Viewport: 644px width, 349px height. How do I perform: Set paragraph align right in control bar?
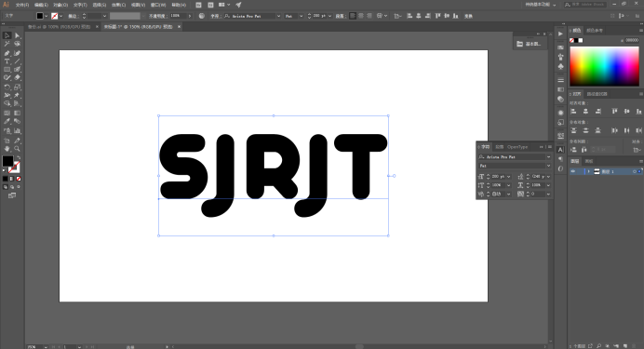pyautogui.click(x=369, y=16)
